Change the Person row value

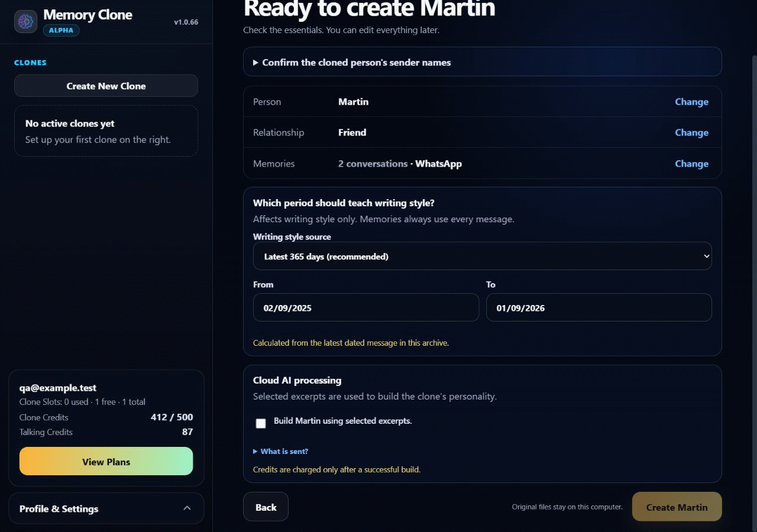691,102
